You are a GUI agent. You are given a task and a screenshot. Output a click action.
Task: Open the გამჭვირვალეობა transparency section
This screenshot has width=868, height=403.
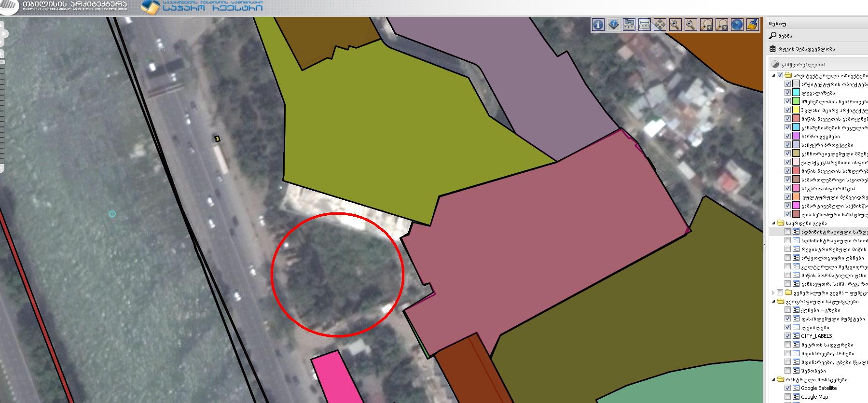[818, 64]
